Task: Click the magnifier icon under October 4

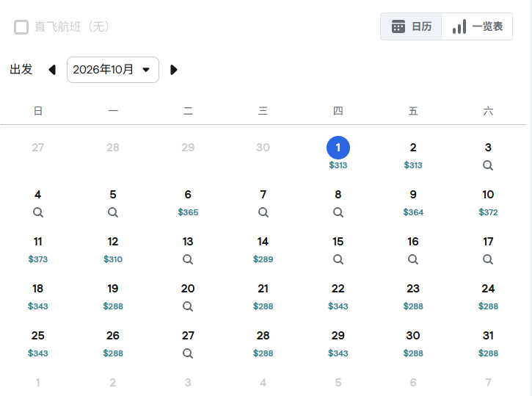Action: click(x=38, y=212)
